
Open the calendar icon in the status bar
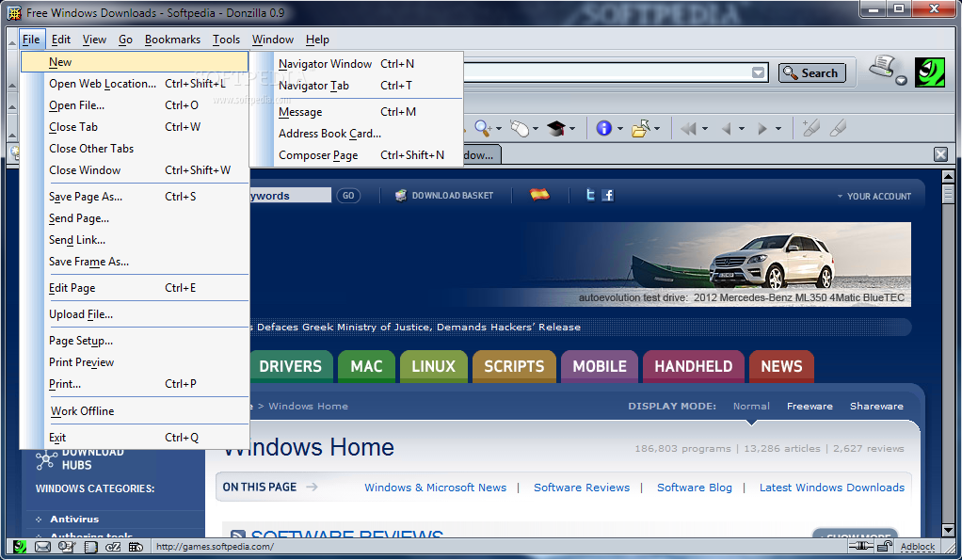coord(136,547)
